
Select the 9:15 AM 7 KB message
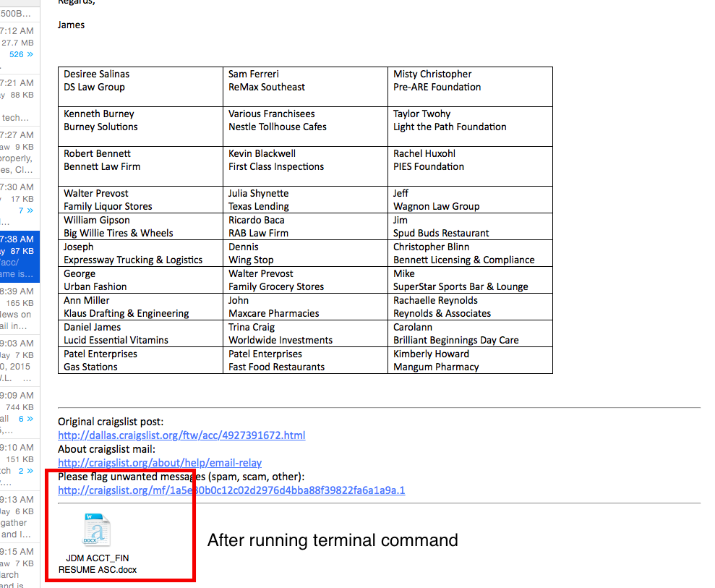pyautogui.click(x=20, y=566)
